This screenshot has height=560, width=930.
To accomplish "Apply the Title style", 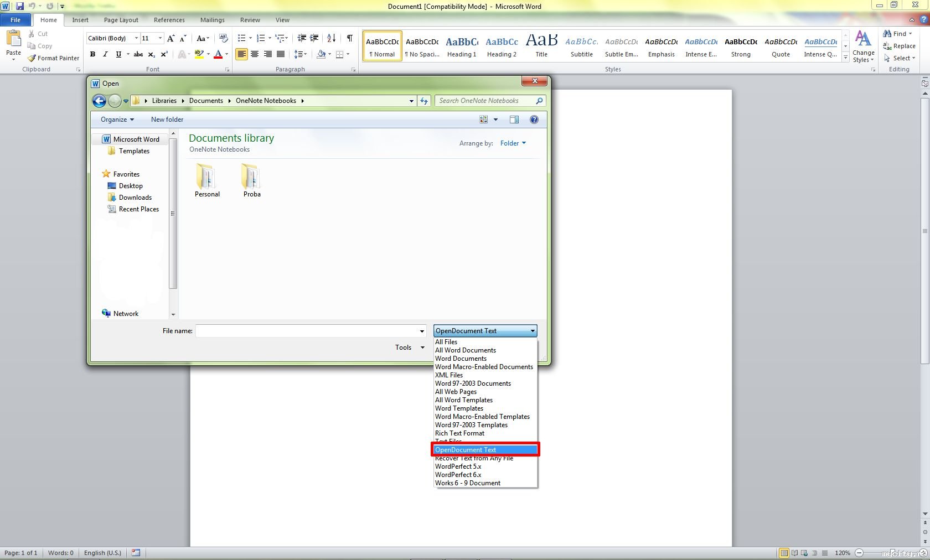I will click(541, 46).
